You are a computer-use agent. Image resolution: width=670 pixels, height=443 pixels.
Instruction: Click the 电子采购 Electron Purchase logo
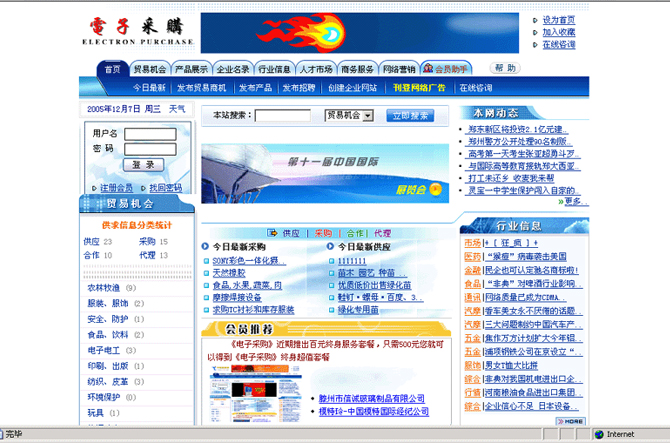[x=138, y=31]
